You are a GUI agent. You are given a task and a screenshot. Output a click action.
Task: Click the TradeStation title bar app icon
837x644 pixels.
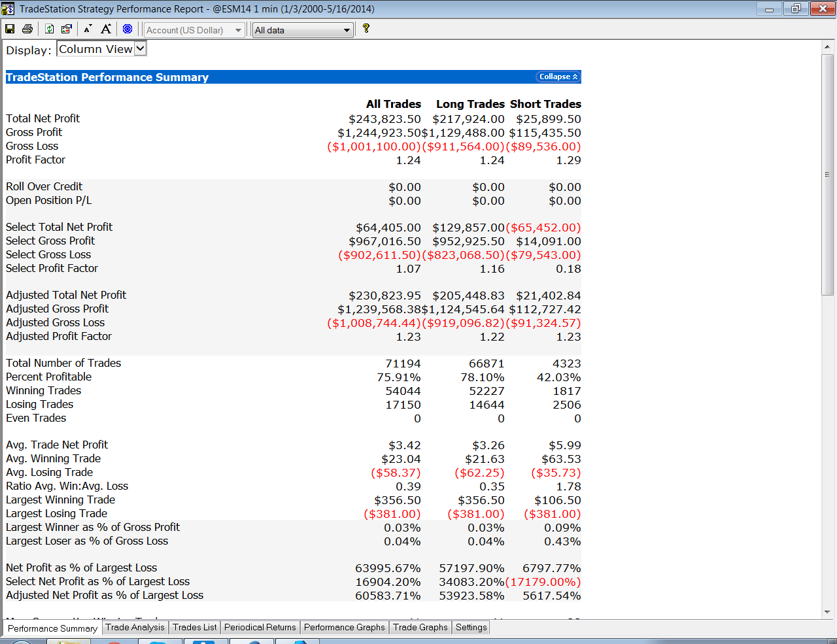[x=8, y=9]
